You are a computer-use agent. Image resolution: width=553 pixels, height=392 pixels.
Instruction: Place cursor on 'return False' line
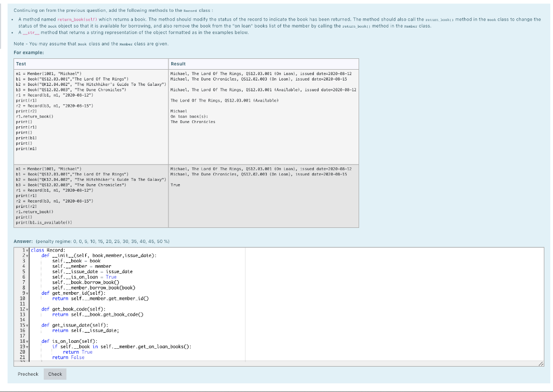click(69, 357)
